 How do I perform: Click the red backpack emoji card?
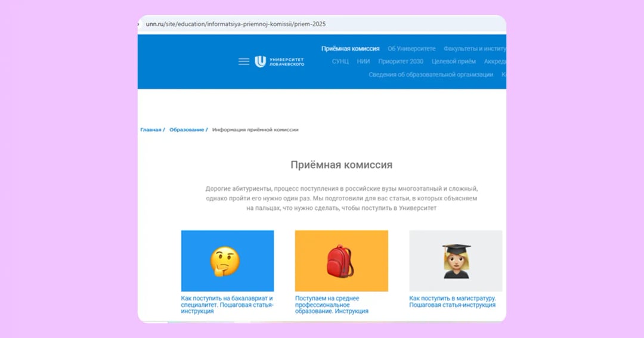[341, 261]
